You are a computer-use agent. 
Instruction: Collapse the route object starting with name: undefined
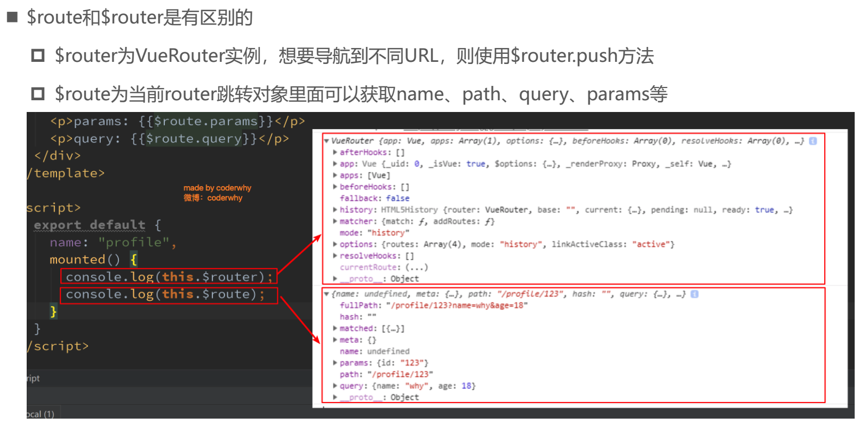tap(327, 294)
